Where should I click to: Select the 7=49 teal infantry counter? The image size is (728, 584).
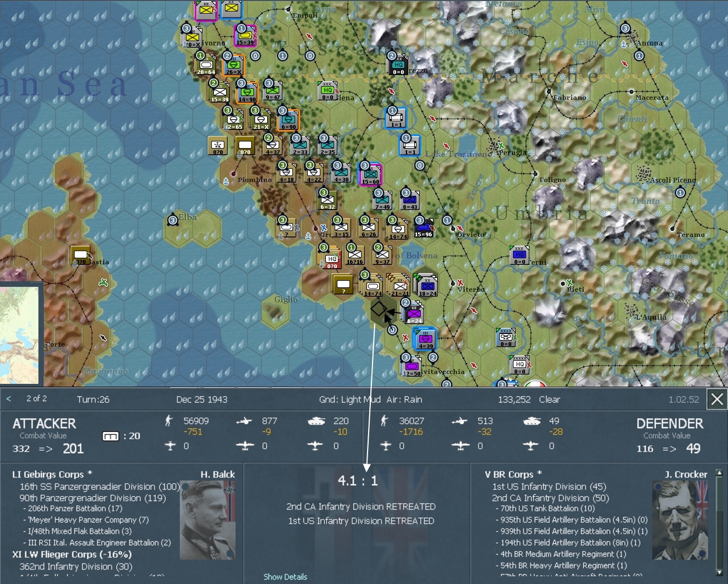coord(382,200)
